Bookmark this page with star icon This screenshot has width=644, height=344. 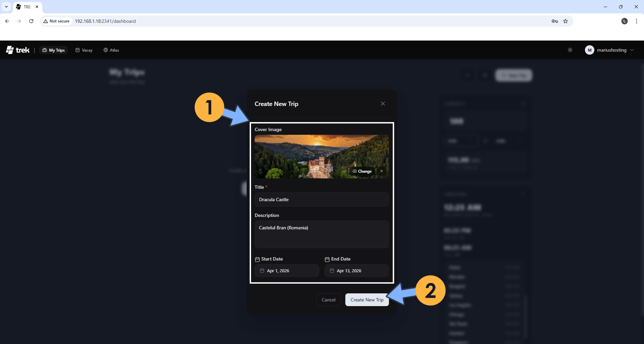click(565, 21)
